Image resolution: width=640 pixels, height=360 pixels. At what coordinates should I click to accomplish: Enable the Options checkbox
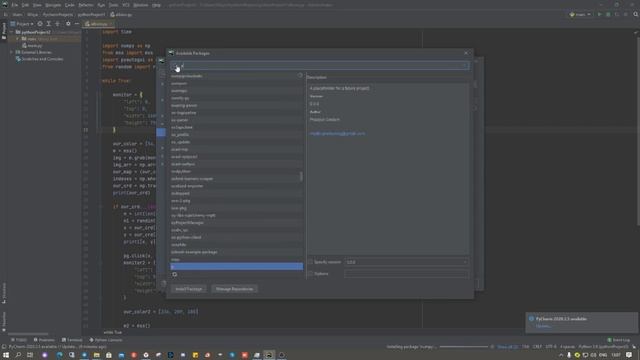(x=310, y=274)
